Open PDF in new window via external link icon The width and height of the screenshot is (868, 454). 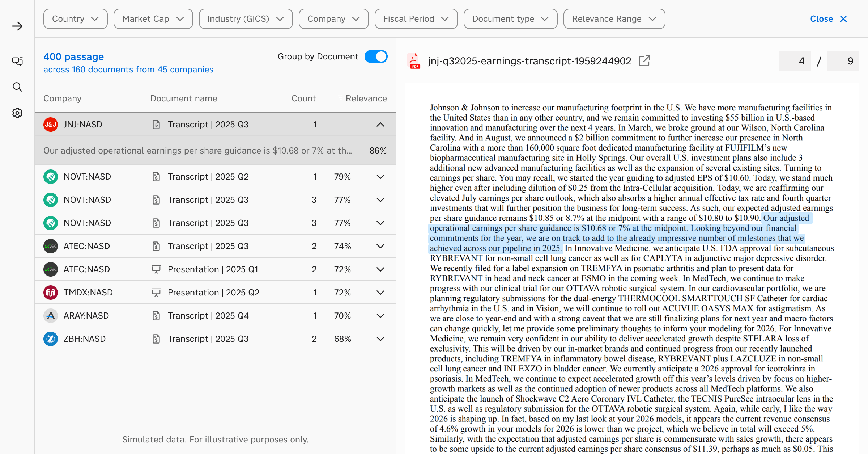(x=644, y=61)
